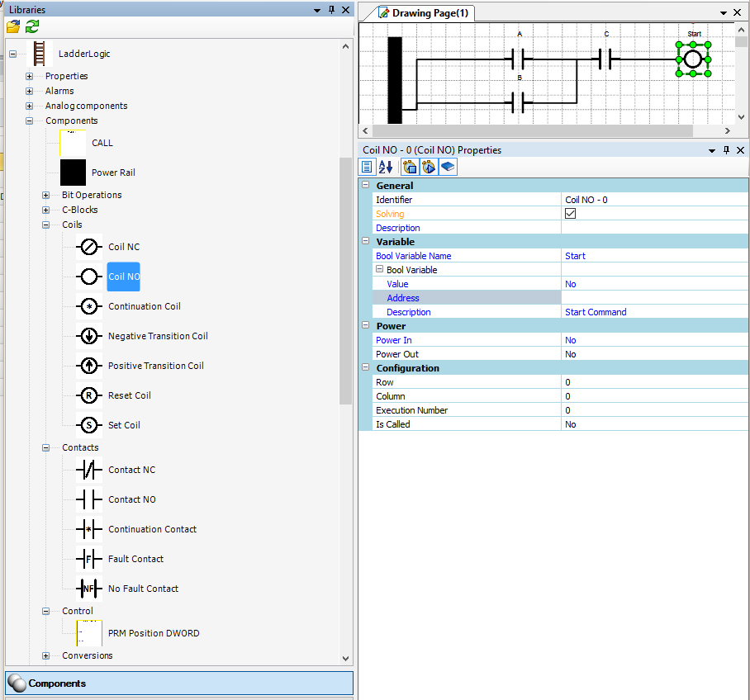The image size is (750, 700).
Task: Open the Components panel bar
Action: point(179,683)
